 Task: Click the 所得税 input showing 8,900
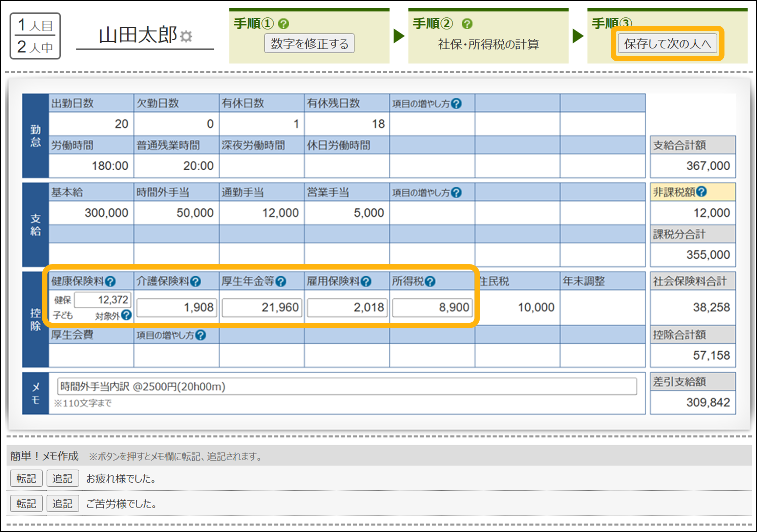pyautogui.click(x=432, y=307)
